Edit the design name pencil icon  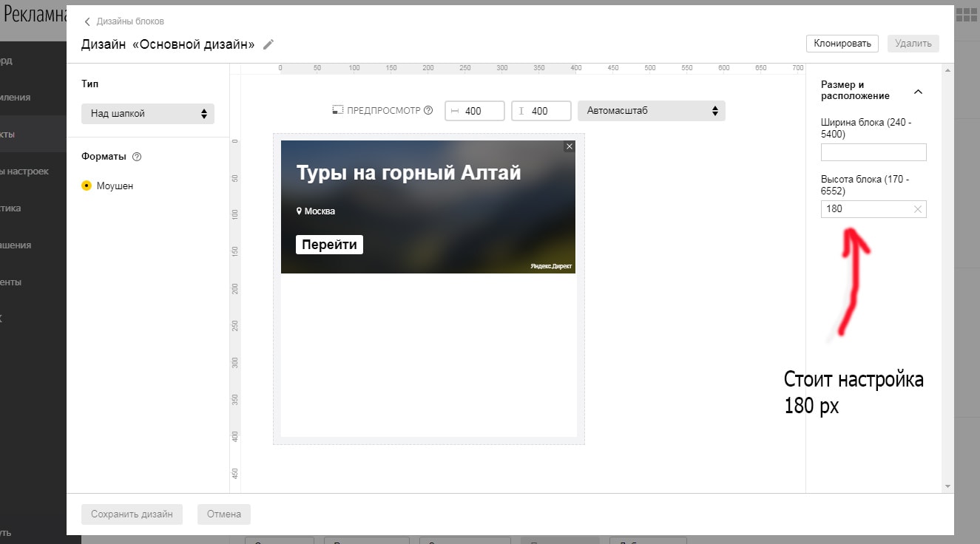tap(268, 44)
